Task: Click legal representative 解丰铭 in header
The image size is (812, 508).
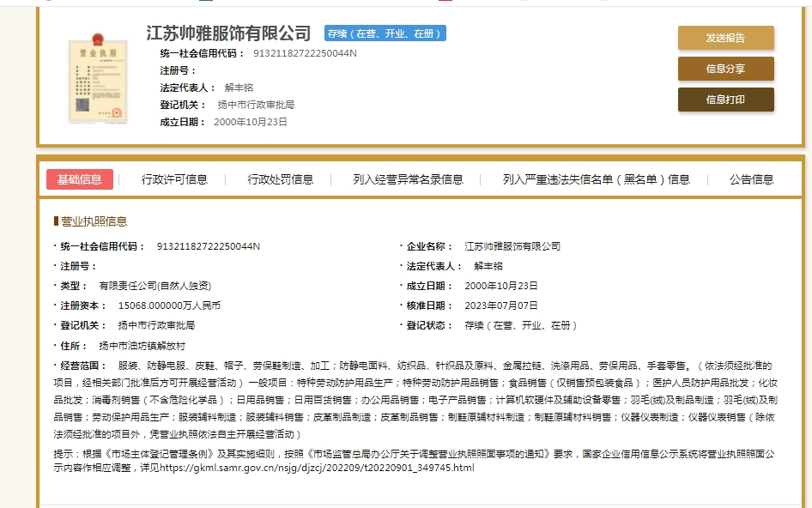Action: point(239,88)
